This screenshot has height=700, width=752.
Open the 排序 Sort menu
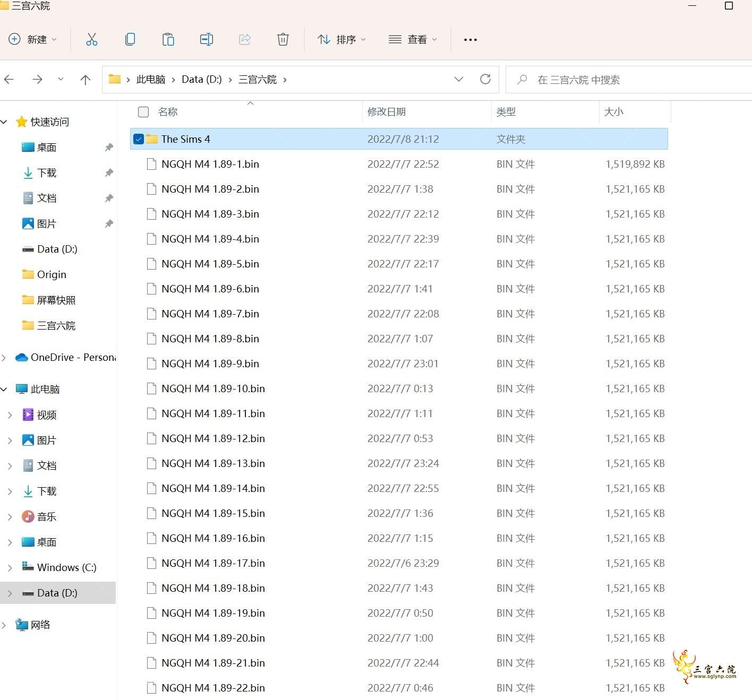point(341,39)
